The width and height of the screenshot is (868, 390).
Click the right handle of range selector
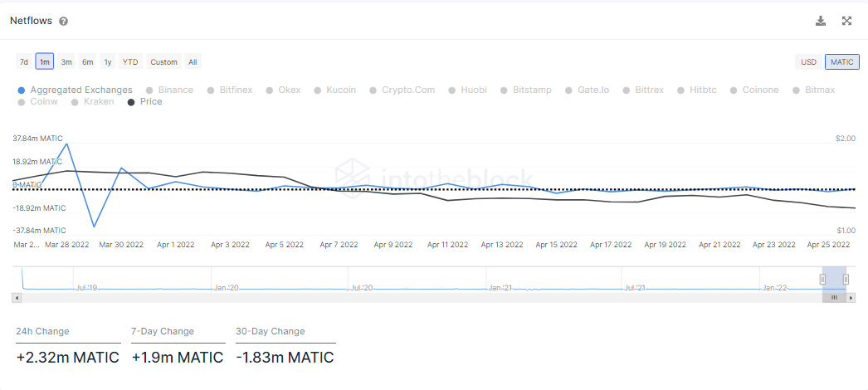click(846, 279)
